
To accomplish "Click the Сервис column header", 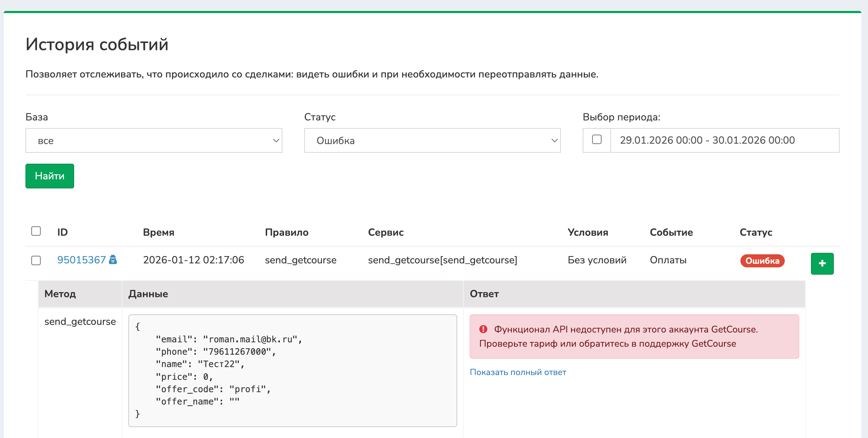I will tap(386, 232).
